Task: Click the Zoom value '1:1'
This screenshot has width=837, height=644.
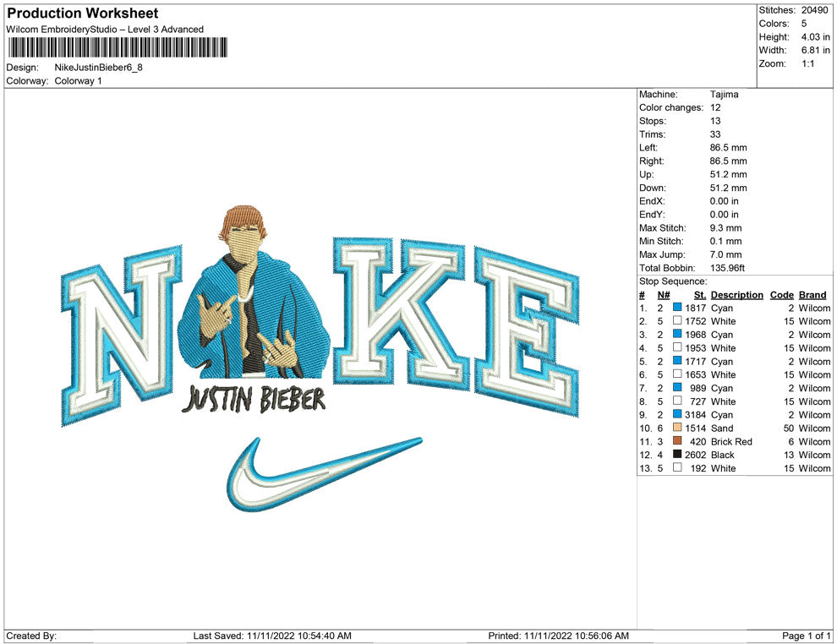Action: click(807, 63)
